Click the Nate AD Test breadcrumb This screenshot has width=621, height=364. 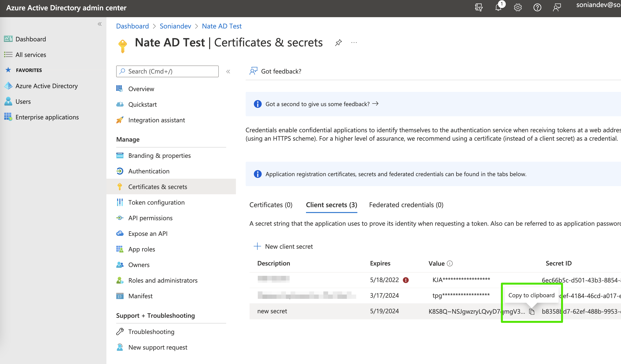[221, 26]
